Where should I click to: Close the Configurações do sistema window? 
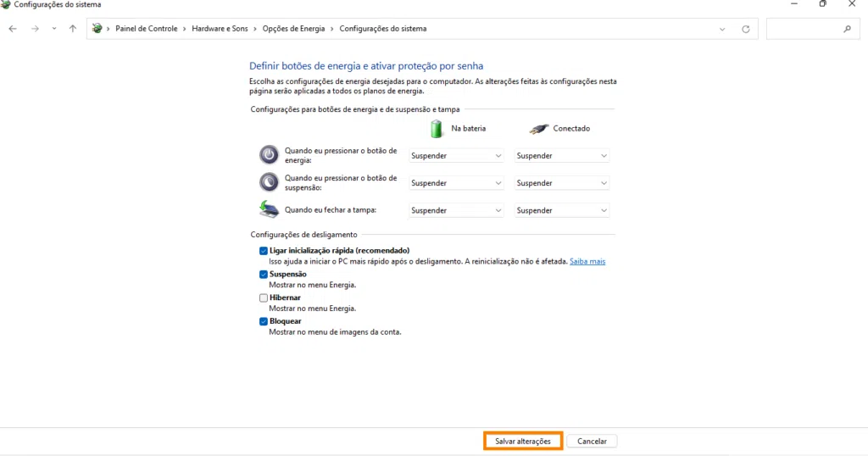pyautogui.click(x=852, y=4)
